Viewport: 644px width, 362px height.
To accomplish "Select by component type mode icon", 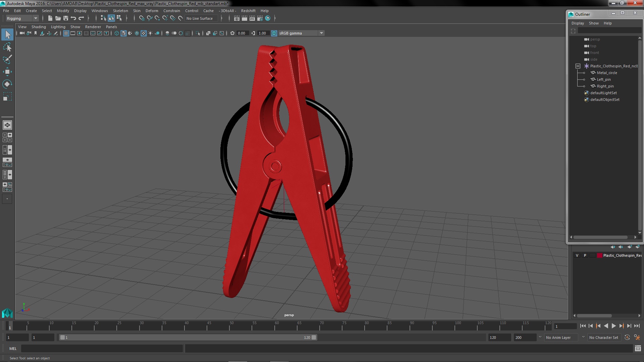I will tap(119, 18).
